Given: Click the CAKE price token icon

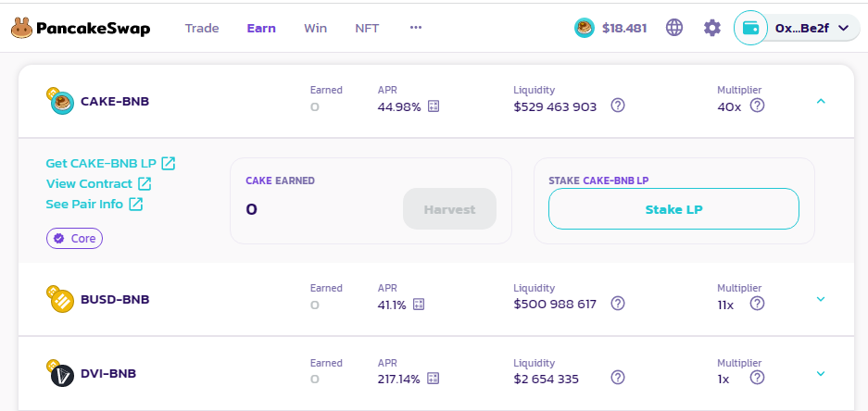Looking at the screenshot, I should tap(585, 28).
